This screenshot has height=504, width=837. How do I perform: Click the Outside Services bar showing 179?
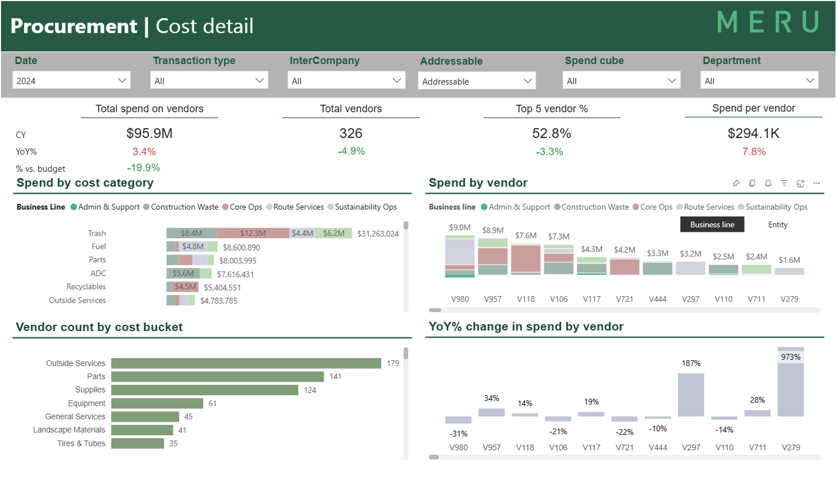[x=246, y=363]
